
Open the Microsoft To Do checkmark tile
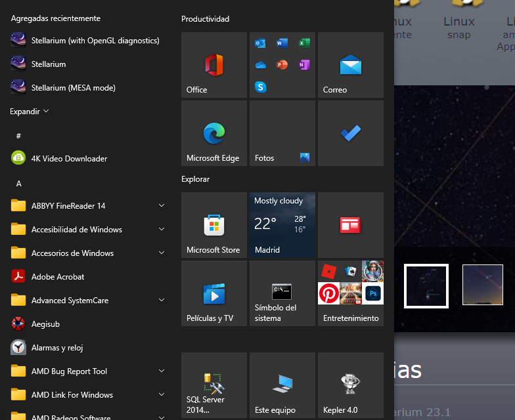click(351, 133)
